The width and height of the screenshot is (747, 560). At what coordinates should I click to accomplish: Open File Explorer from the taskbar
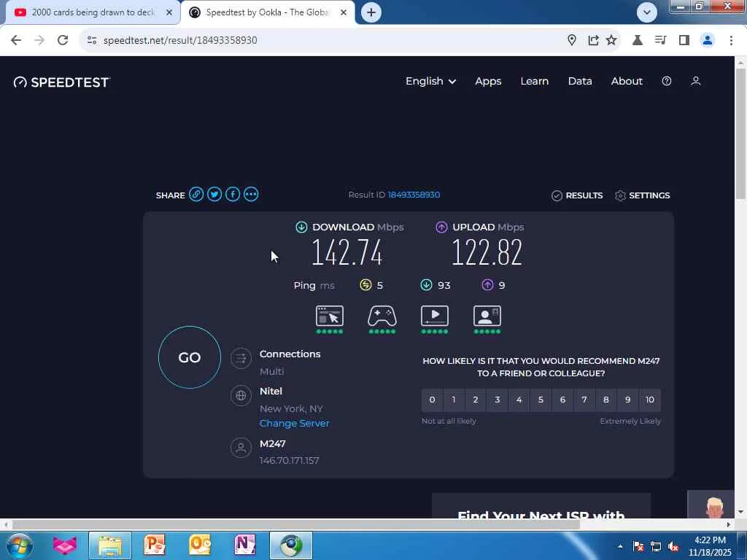pyautogui.click(x=110, y=545)
